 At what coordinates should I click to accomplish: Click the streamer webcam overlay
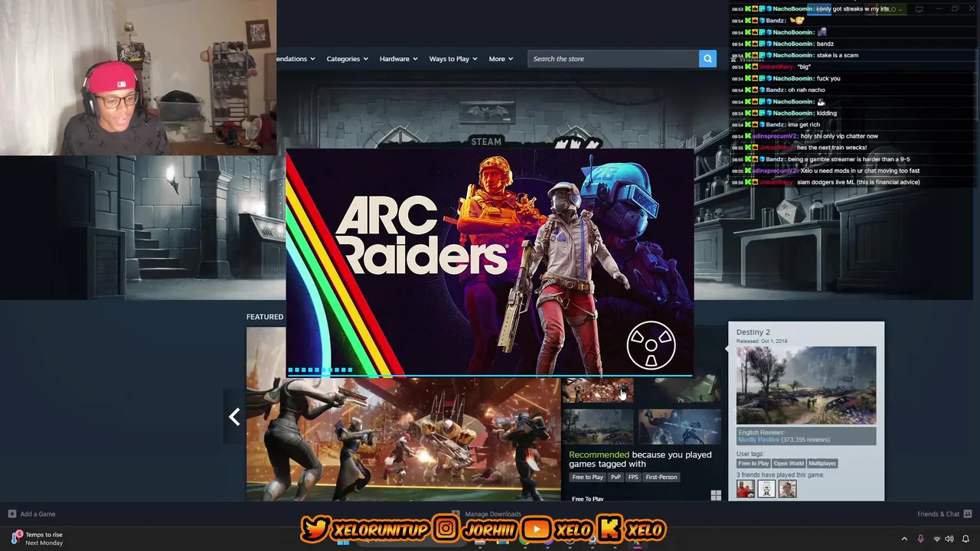[138, 77]
